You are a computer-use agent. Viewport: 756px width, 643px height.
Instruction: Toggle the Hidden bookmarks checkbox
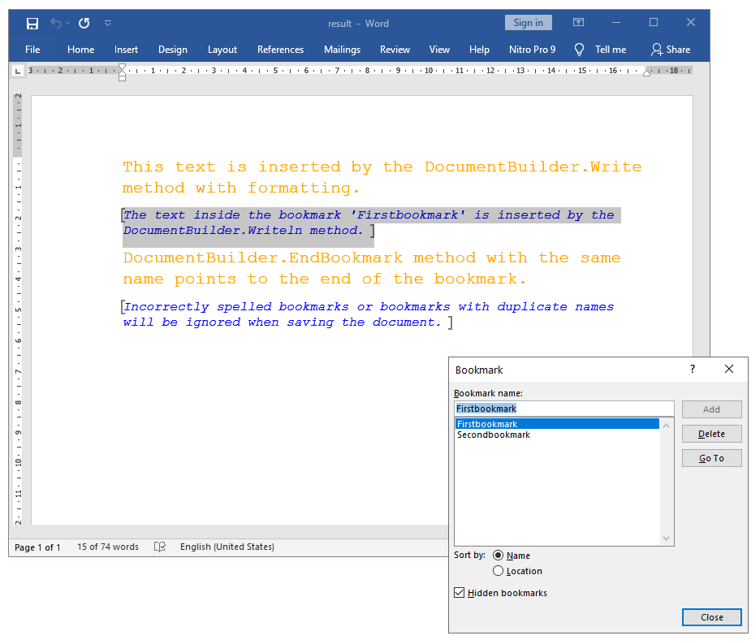point(459,593)
